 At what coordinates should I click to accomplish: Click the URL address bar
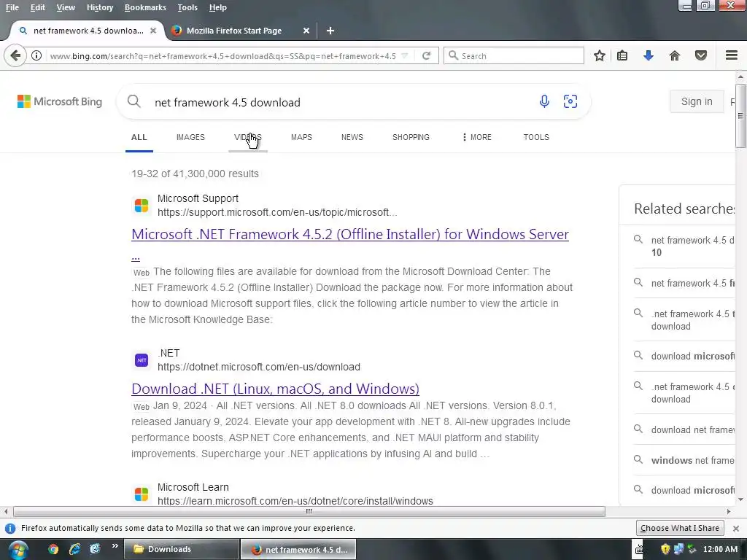(222, 55)
